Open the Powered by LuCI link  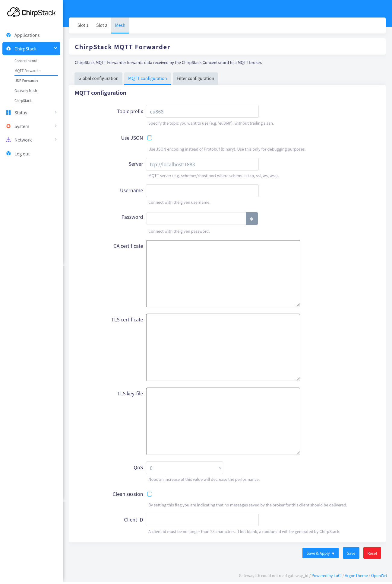click(326, 576)
